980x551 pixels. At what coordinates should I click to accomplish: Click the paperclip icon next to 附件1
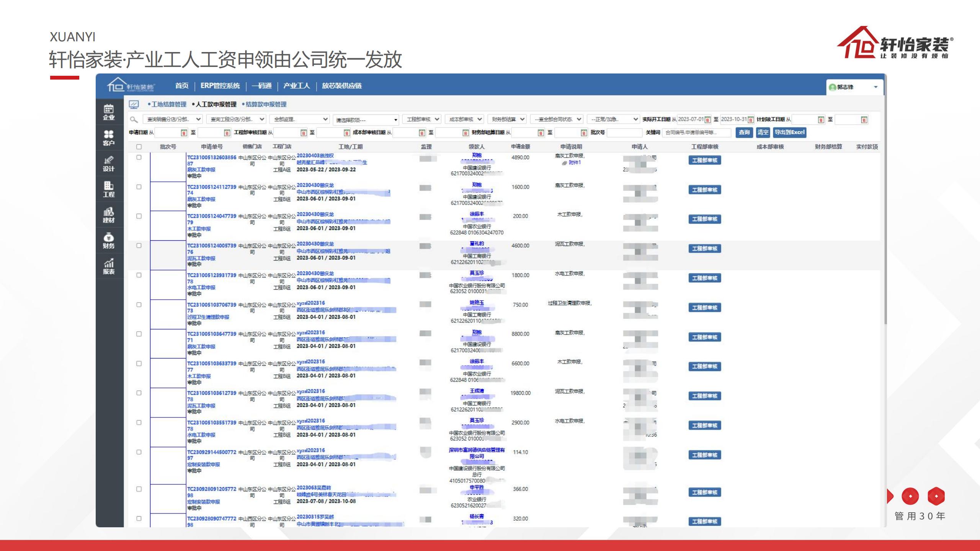point(564,163)
